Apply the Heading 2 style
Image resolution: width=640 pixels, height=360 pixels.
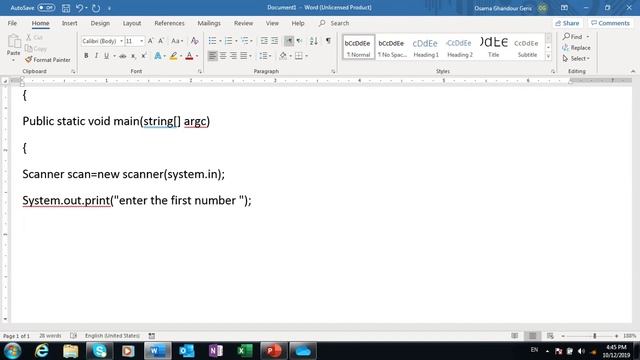460,47
